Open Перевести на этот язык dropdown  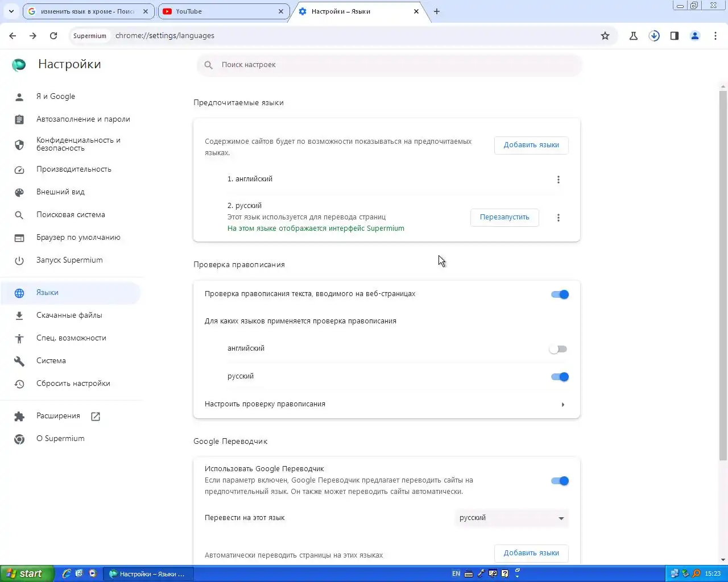[511, 518]
